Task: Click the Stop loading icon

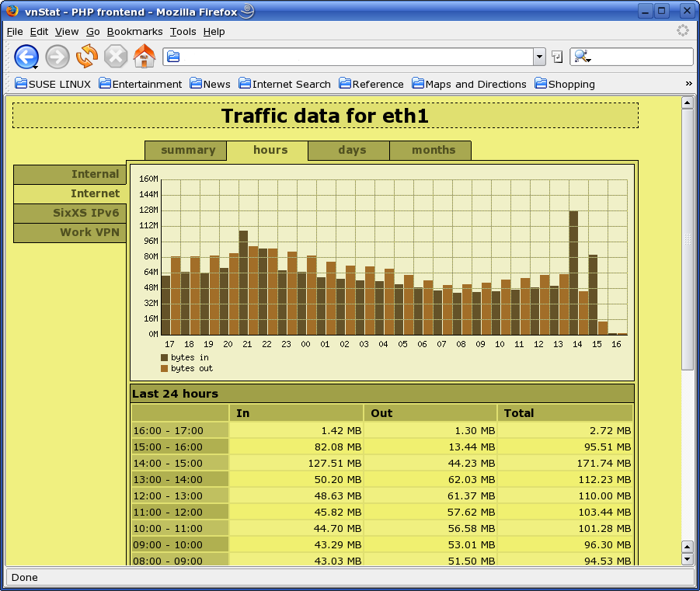Action: [x=116, y=57]
